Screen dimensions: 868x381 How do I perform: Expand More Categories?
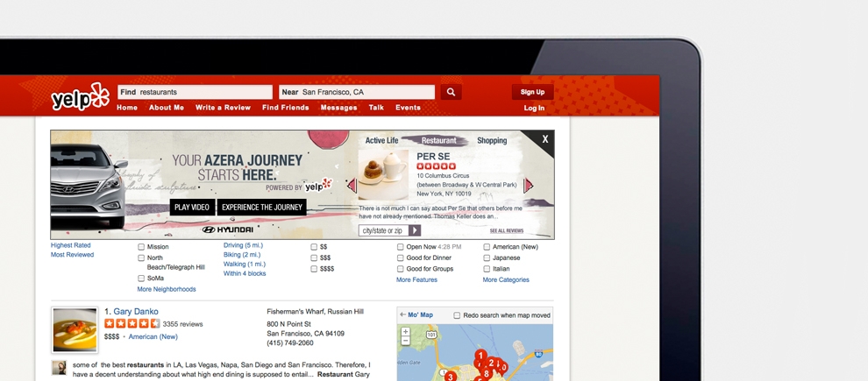pyautogui.click(x=506, y=279)
